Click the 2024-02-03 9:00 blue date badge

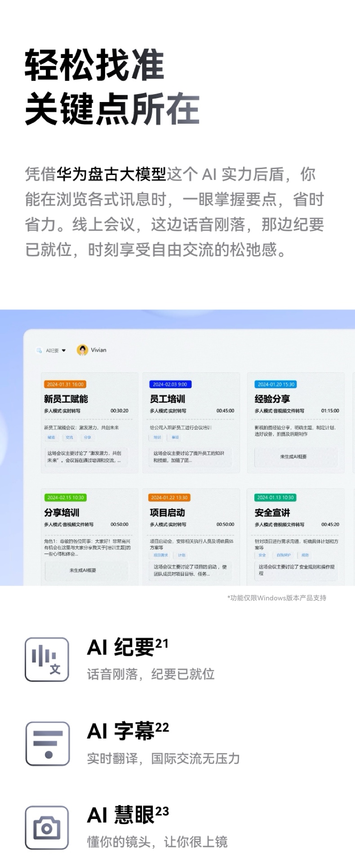(x=170, y=385)
